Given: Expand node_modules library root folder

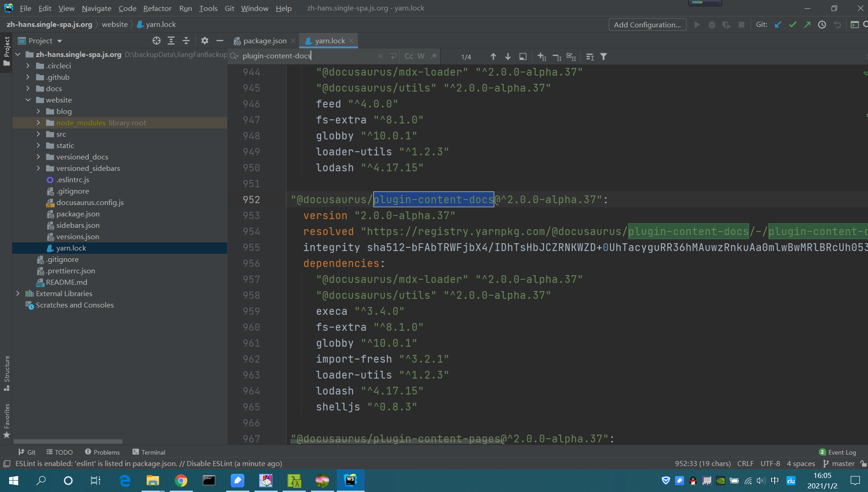Looking at the screenshot, I should (38, 123).
